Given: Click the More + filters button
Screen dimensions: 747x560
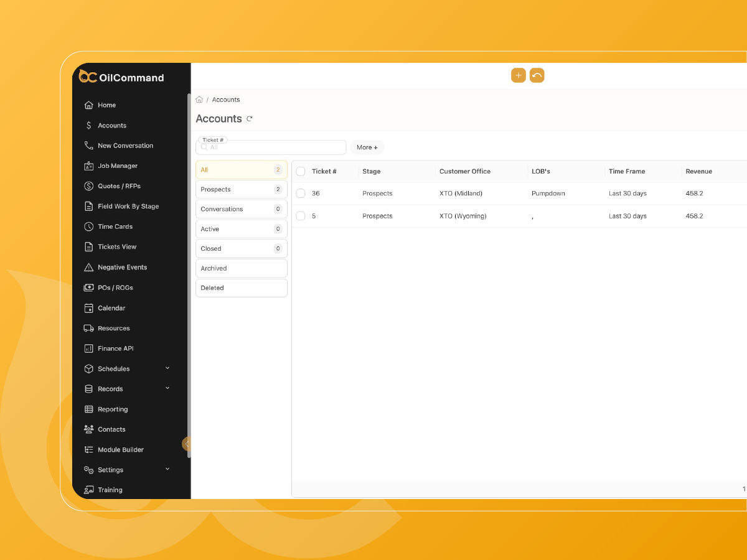Looking at the screenshot, I should coord(367,147).
